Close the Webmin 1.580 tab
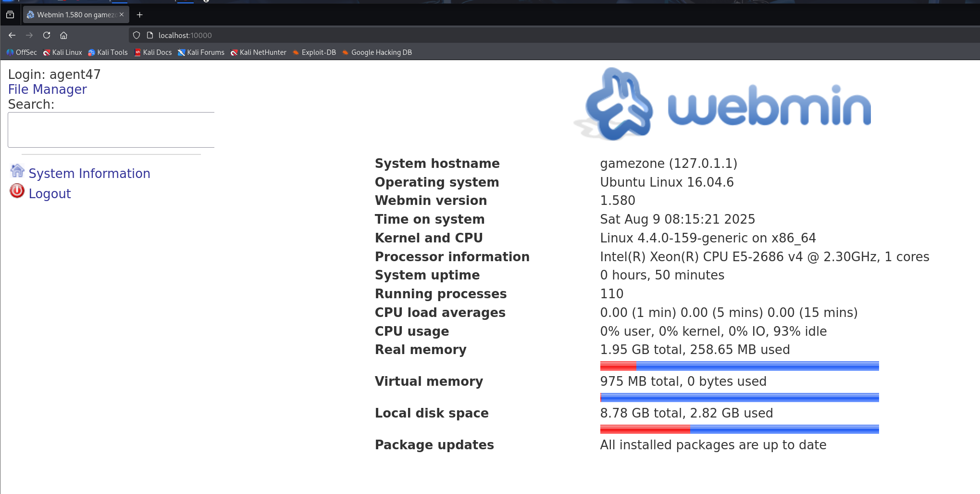This screenshot has height=494, width=980. click(122, 15)
